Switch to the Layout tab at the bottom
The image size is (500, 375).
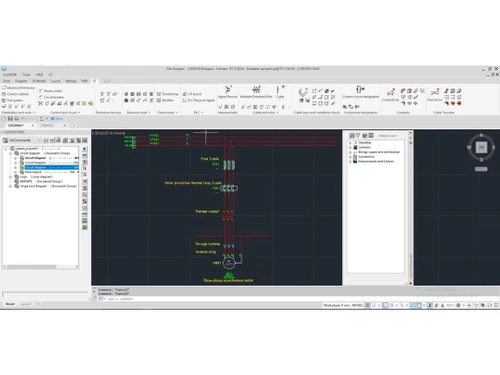(x=26, y=304)
